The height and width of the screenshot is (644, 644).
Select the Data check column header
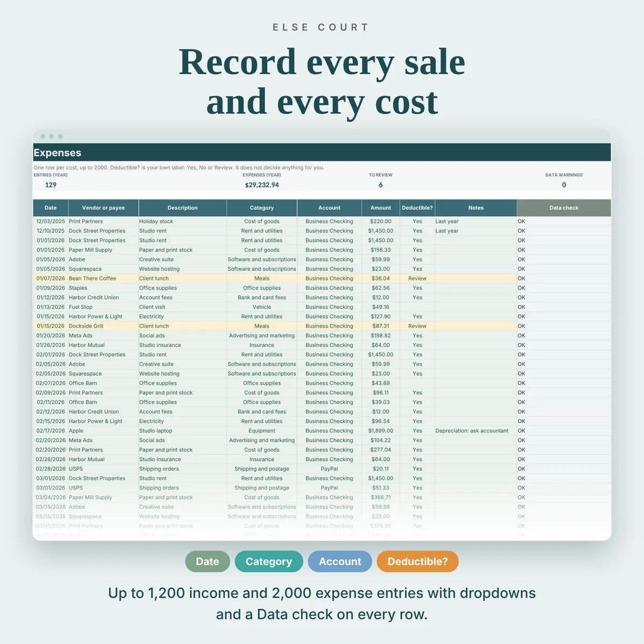[x=564, y=208]
